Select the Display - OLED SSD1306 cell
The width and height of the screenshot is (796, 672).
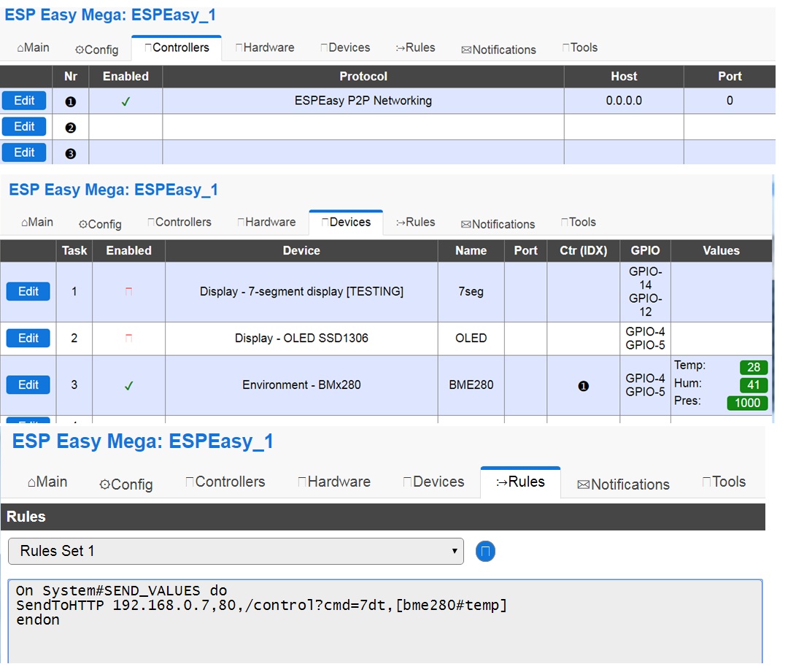pyautogui.click(x=301, y=339)
